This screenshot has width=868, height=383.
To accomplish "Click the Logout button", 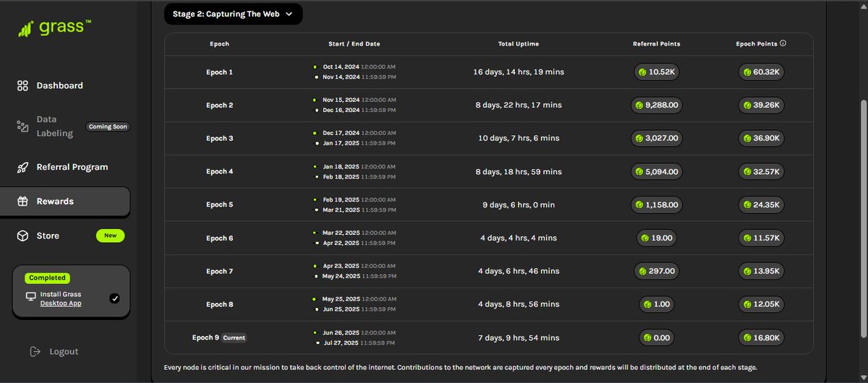I will pos(54,351).
